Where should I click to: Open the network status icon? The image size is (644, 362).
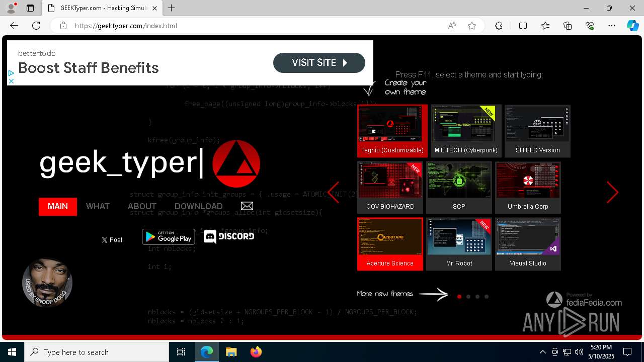(x=567, y=352)
